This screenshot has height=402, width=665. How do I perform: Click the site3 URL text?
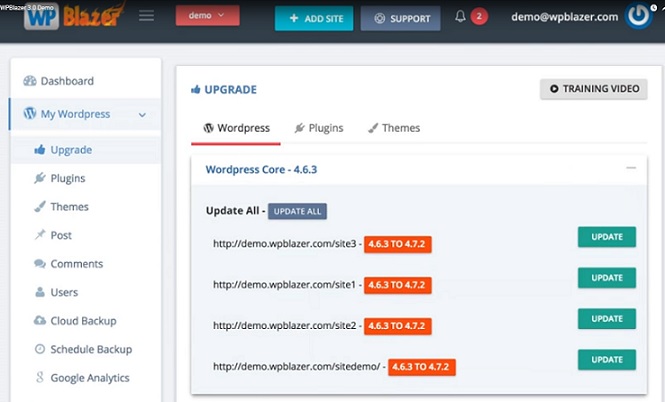coord(285,243)
